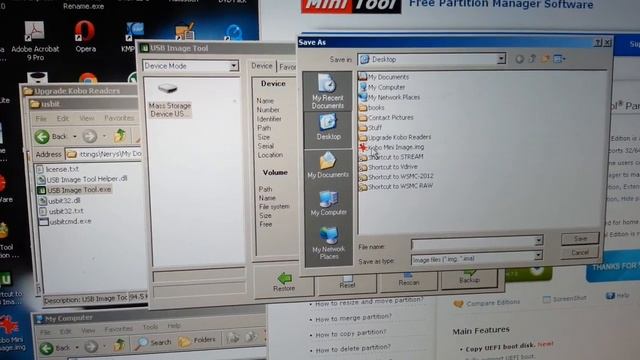Click My Network Places in Save As sidebar

pyautogui.click(x=329, y=243)
